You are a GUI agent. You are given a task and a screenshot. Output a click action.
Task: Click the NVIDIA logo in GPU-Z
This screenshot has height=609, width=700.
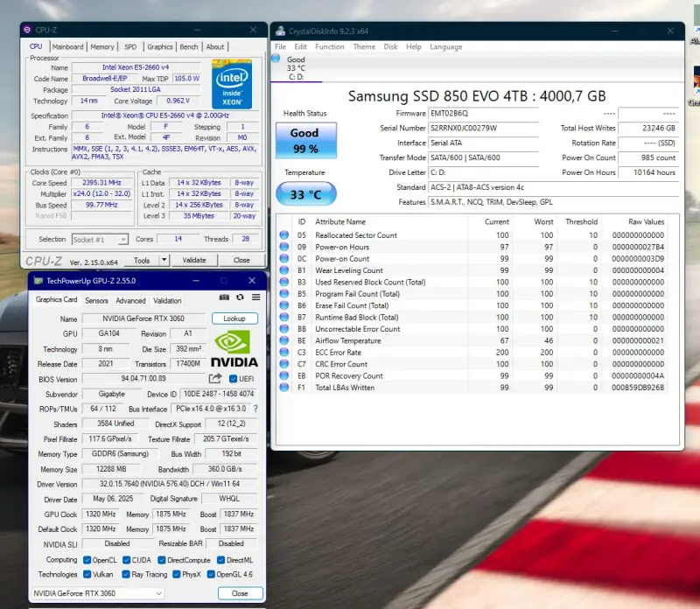[234, 349]
